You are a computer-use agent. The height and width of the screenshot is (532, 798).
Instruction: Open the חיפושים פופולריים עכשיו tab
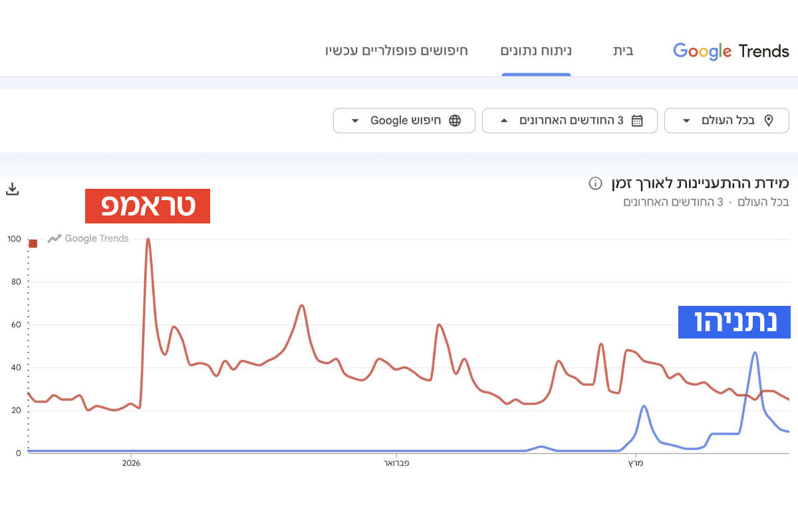[x=396, y=51]
